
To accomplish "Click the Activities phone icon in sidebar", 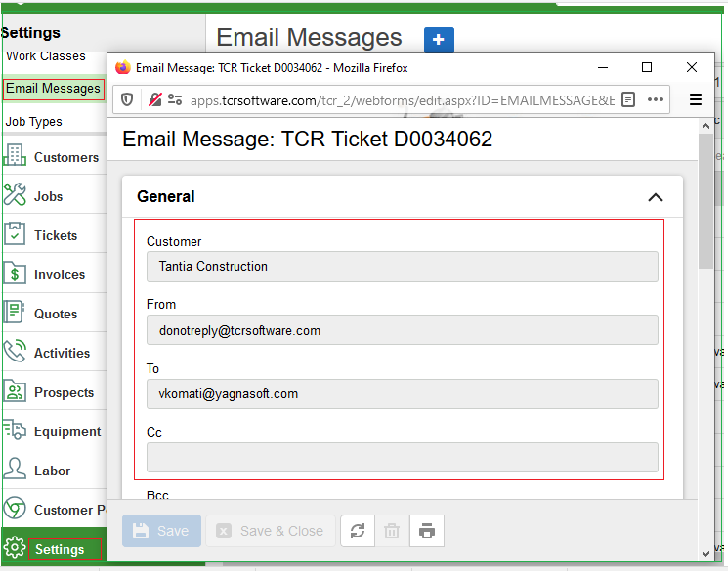I will pyautogui.click(x=14, y=352).
